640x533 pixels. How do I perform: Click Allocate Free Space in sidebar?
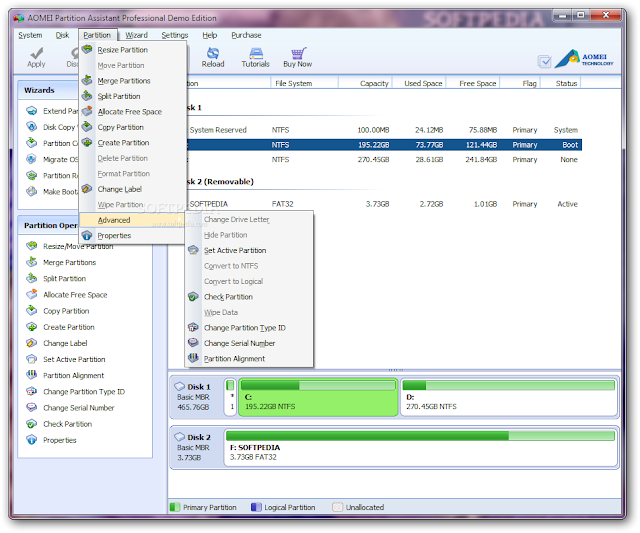75,295
